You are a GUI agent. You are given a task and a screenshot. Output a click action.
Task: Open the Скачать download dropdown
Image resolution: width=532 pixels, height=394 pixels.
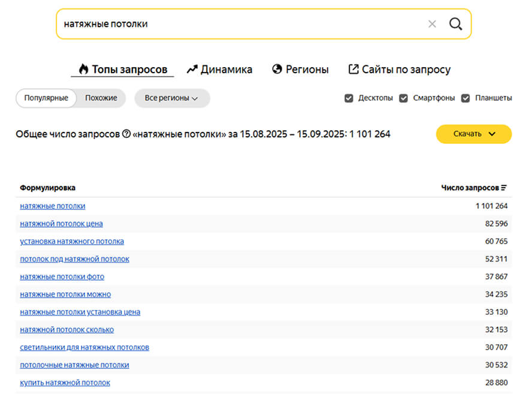pyautogui.click(x=473, y=134)
